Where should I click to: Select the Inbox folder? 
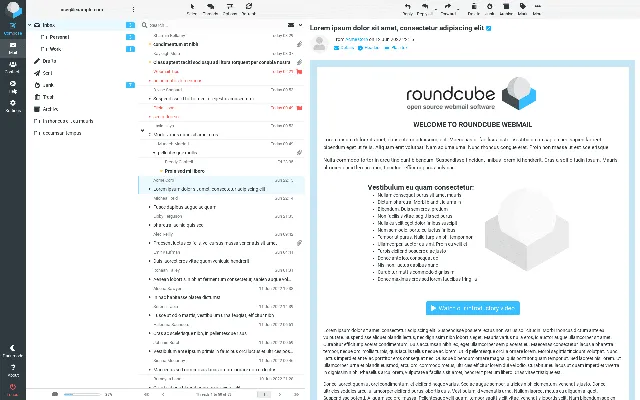(x=81, y=25)
